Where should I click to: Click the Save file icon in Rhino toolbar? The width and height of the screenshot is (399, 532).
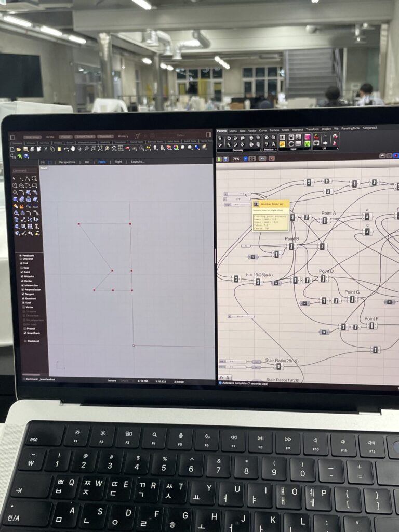(25, 149)
